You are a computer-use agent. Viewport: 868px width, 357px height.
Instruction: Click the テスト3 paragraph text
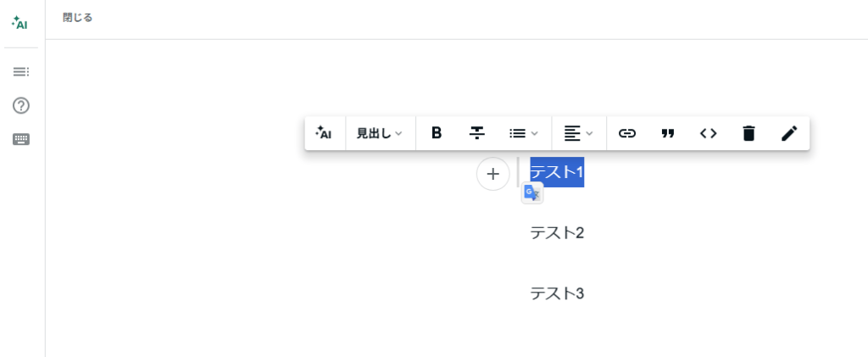pyautogui.click(x=557, y=293)
